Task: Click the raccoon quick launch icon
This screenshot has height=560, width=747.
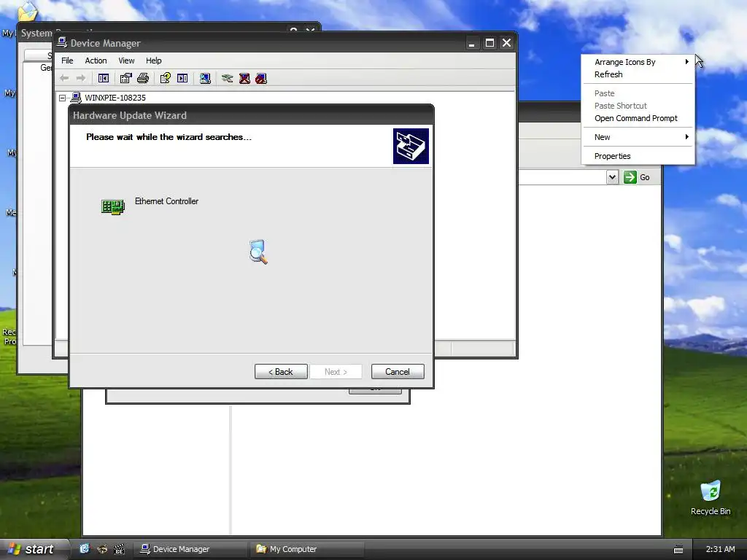Action: coord(102,549)
